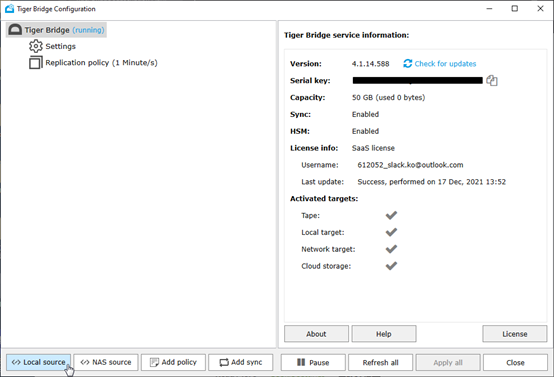The image size is (554, 377).
Task: Click the refresh arrows icon beside version
Action: 408,64
